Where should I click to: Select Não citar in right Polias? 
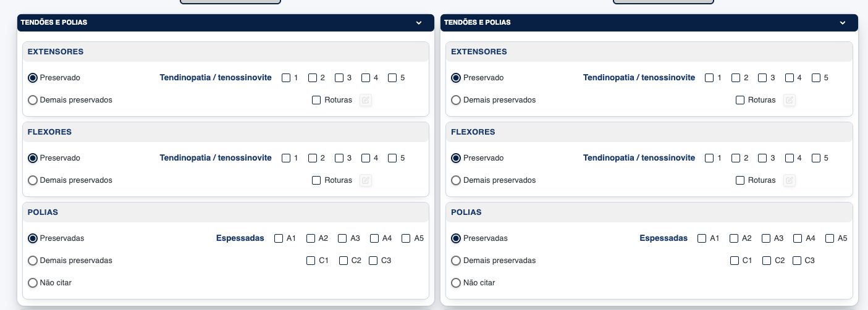[456, 283]
